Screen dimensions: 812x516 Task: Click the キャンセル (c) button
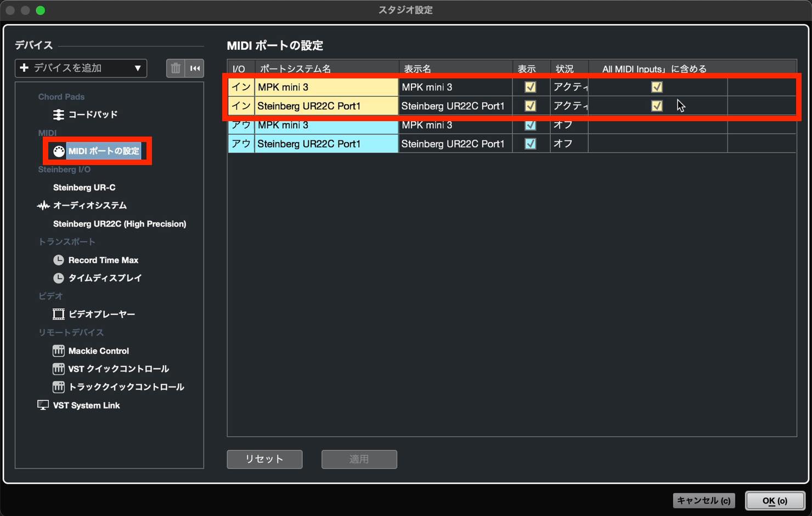tap(703, 500)
